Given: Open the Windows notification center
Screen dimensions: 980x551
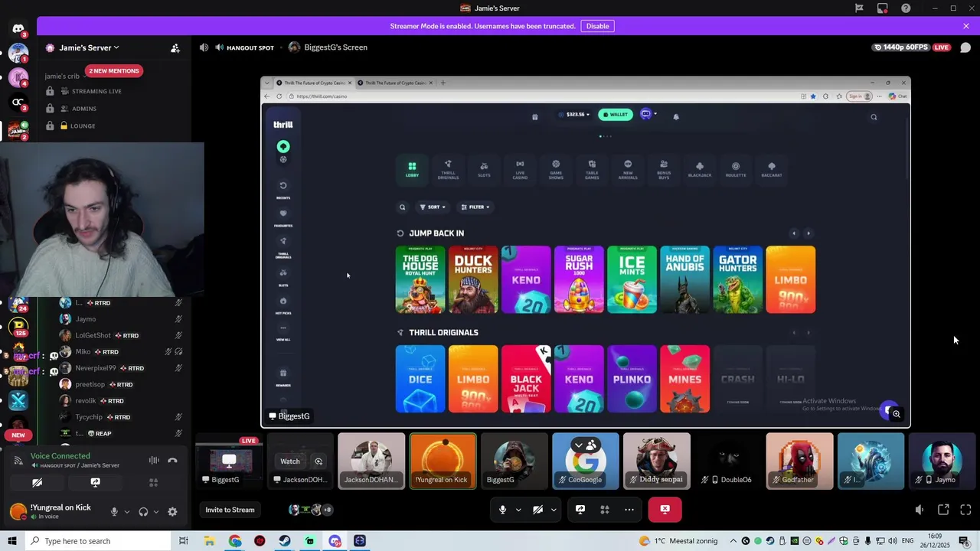Looking at the screenshot, I should click(964, 541).
